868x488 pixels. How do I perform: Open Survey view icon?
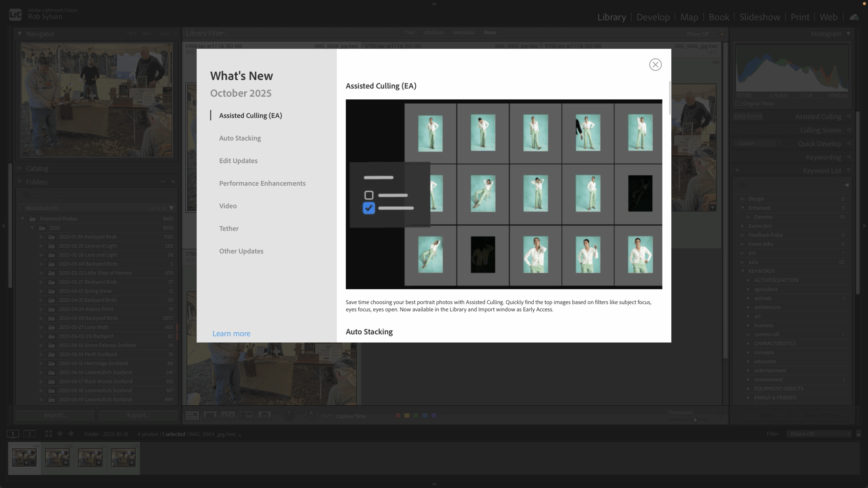[246, 415]
